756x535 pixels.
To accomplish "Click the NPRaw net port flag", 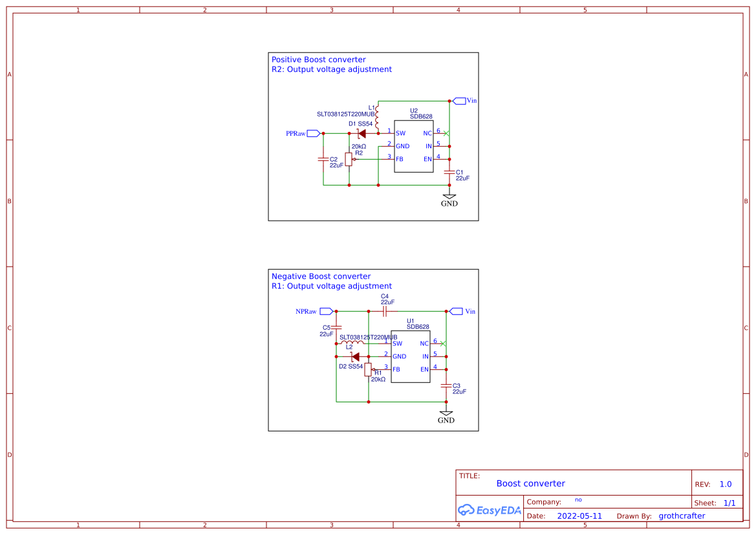I will click(327, 312).
